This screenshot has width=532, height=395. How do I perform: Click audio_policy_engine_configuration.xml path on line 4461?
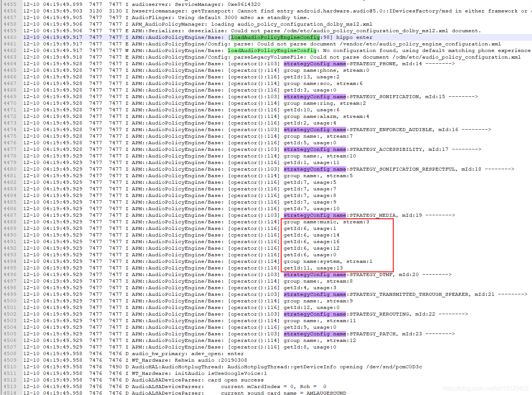420,44
